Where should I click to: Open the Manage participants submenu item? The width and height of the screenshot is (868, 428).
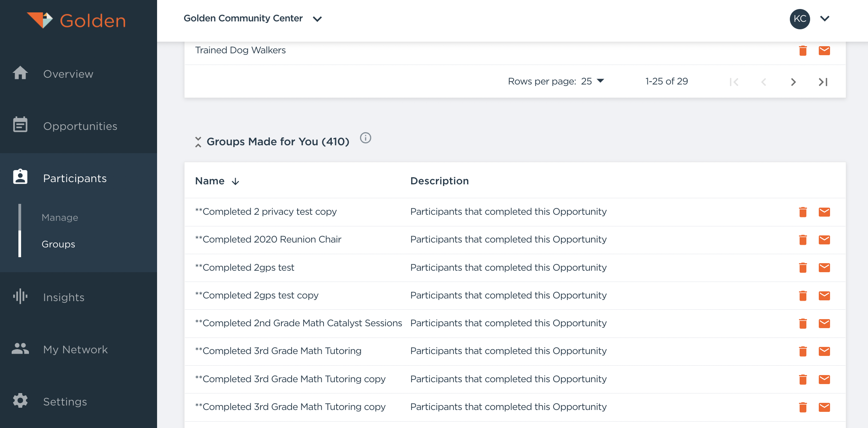(x=60, y=217)
